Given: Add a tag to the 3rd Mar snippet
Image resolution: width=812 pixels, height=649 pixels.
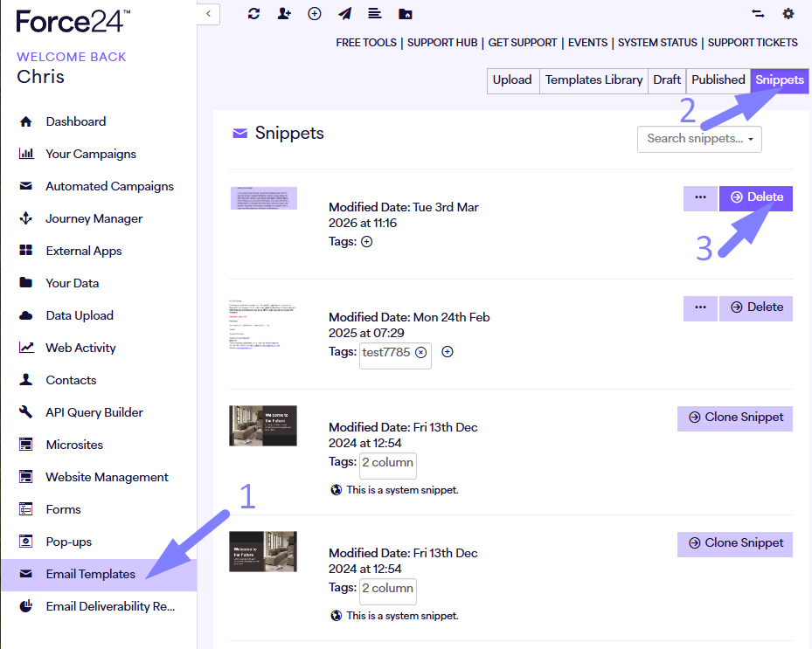Looking at the screenshot, I should point(366,242).
